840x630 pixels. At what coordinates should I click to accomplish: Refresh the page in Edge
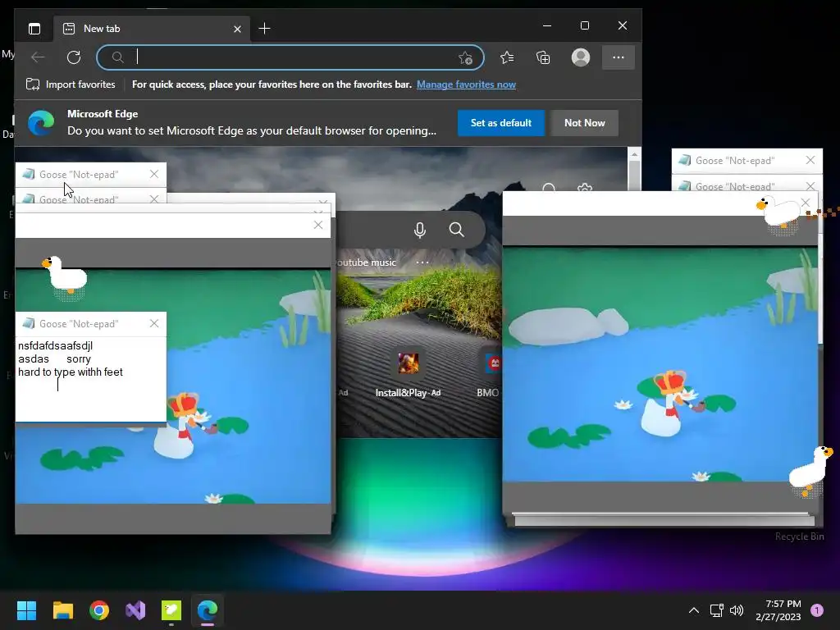(x=74, y=57)
